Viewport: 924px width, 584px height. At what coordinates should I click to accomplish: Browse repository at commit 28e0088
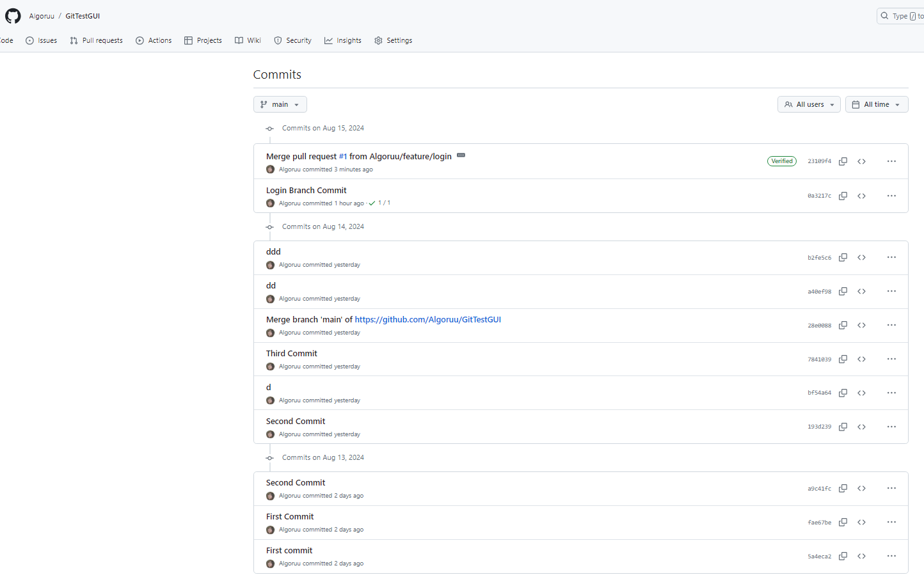tap(861, 325)
